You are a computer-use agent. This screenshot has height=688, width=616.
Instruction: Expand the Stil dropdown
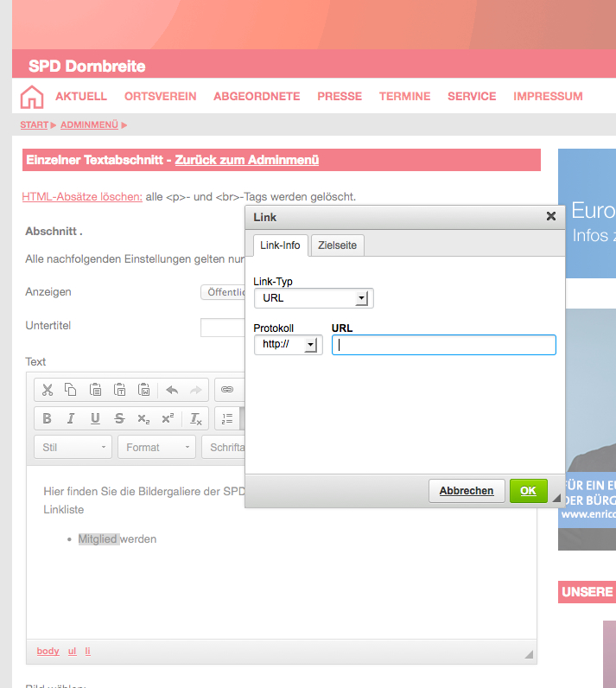tap(73, 447)
